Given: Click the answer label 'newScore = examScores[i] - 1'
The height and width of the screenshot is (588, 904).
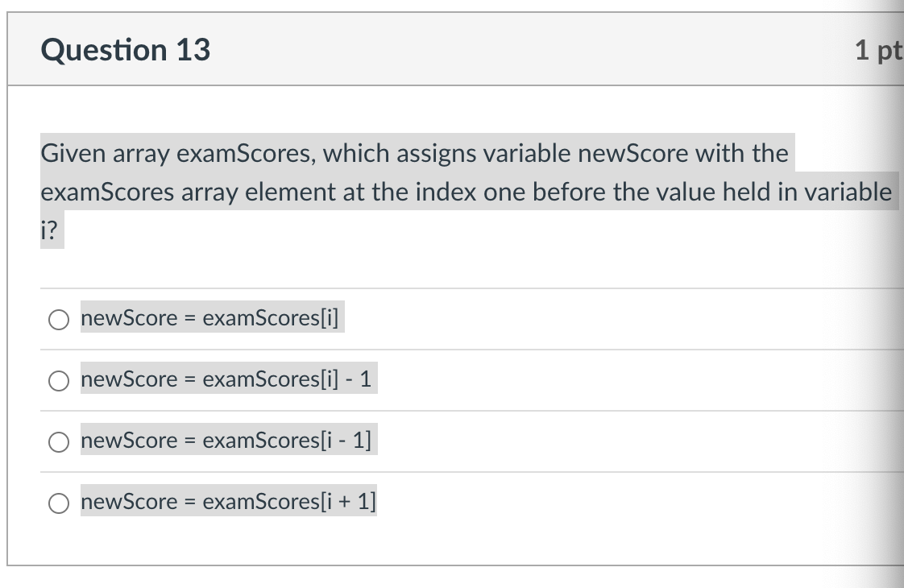Looking at the screenshot, I should click(226, 379).
